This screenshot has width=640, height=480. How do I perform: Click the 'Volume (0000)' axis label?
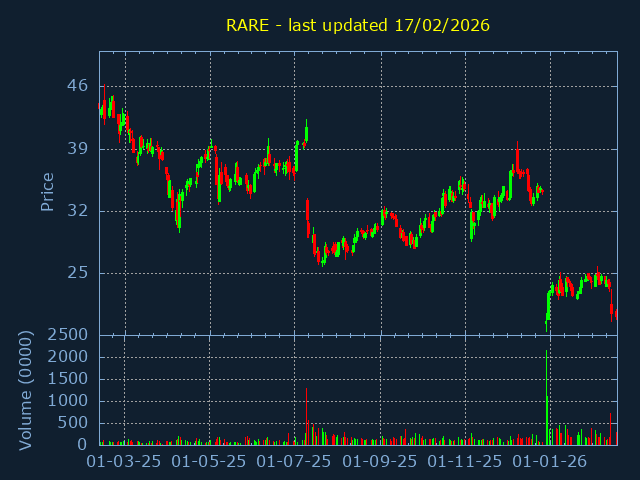pos(26,389)
